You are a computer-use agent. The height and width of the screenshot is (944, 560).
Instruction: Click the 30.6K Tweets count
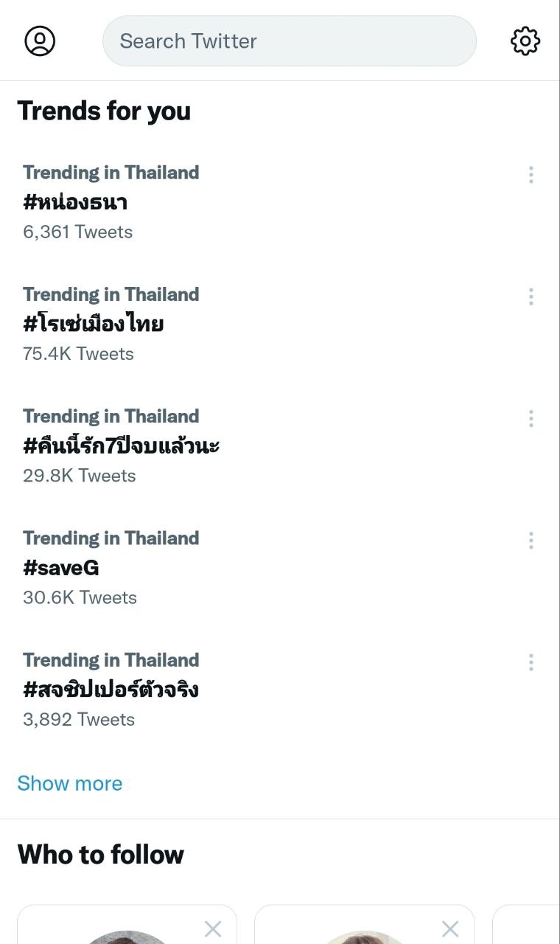pyautogui.click(x=80, y=597)
